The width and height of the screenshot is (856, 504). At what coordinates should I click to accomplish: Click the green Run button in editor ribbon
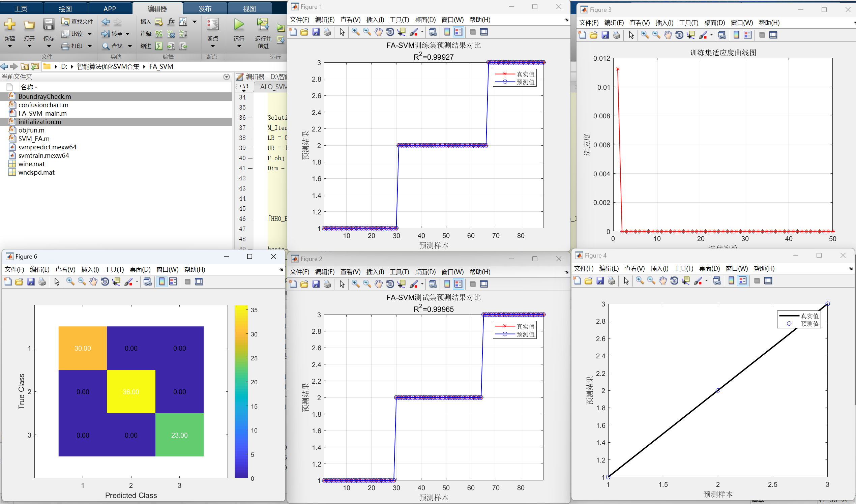239,25
